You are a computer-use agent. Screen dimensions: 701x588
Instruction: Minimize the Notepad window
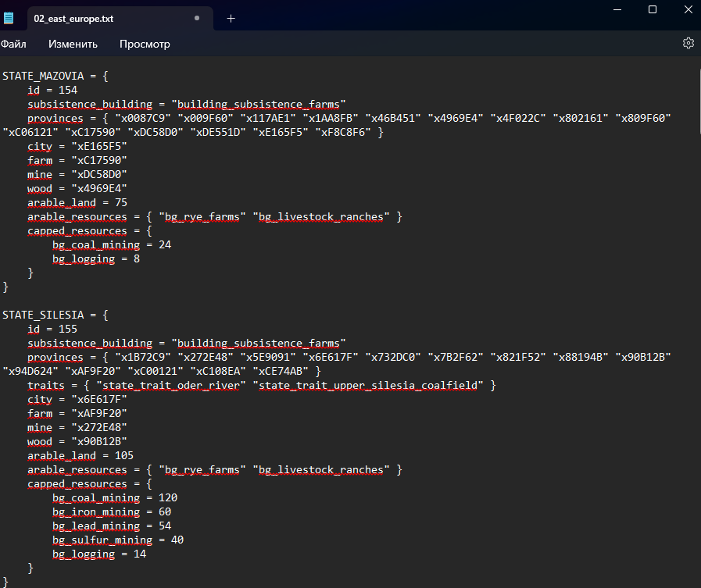pyautogui.click(x=616, y=9)
